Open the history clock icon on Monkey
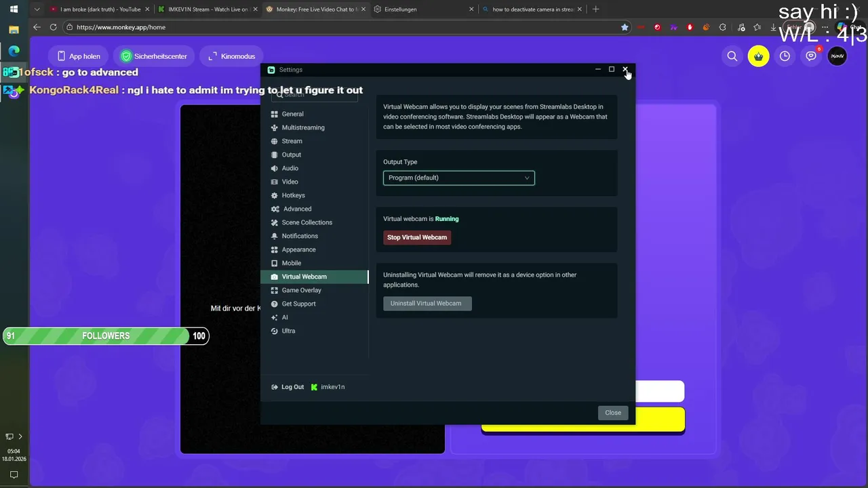868x488 pixels. pos(785,56)
